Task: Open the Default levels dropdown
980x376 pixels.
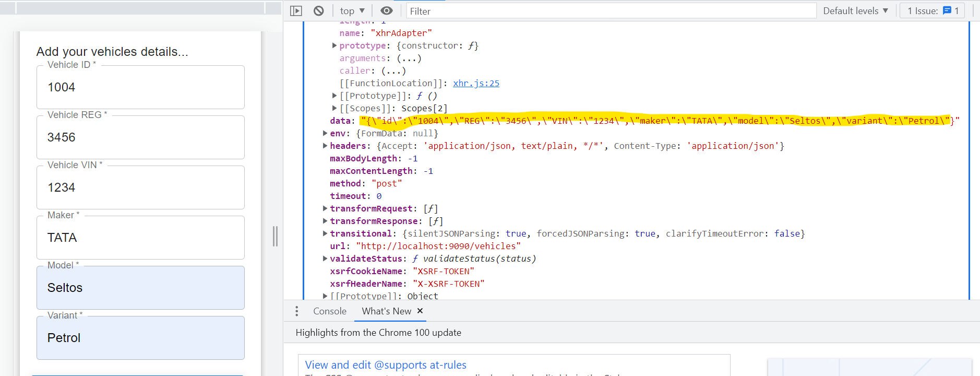Action: 855,11
